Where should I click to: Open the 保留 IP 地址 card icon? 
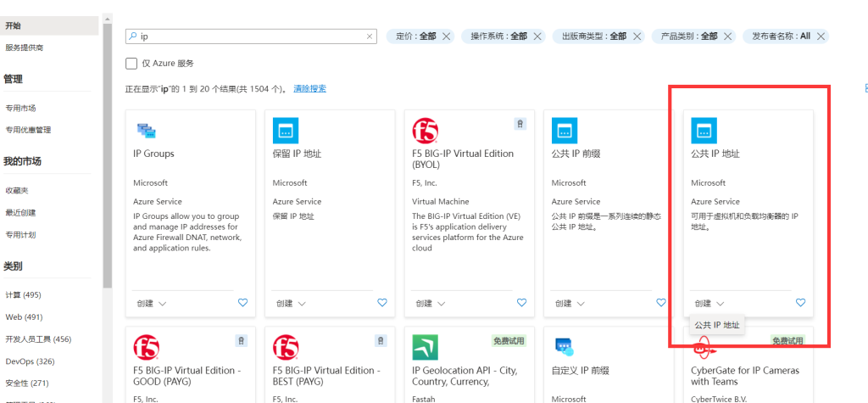point(286,131)
